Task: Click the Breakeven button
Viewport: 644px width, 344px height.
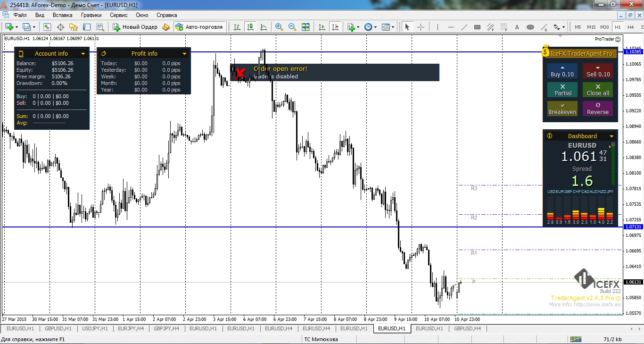Action: pyautogui.click(x=562, y=109)
